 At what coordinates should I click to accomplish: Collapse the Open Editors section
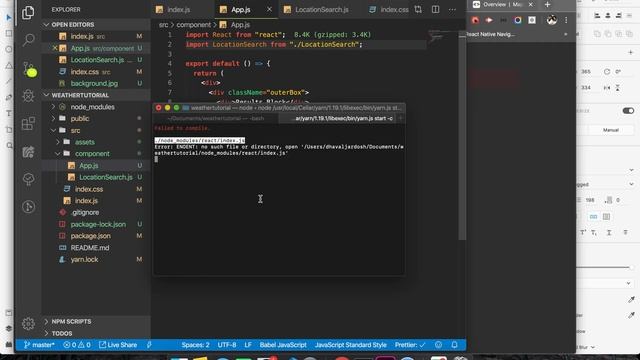[x=96, y=24]
